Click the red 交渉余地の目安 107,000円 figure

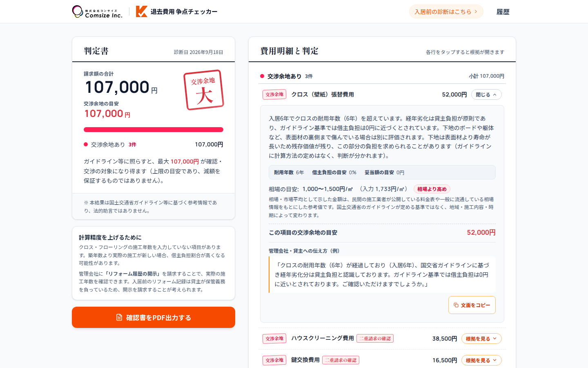[107, 114]
